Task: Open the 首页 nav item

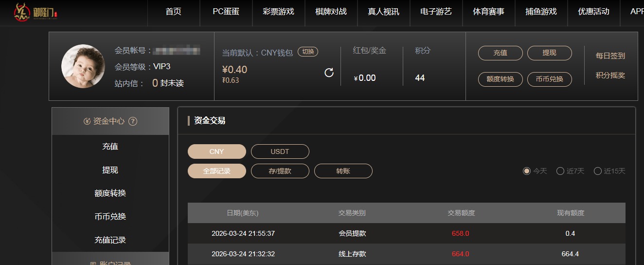Action: pyautogui.click(x=174, y=12)
